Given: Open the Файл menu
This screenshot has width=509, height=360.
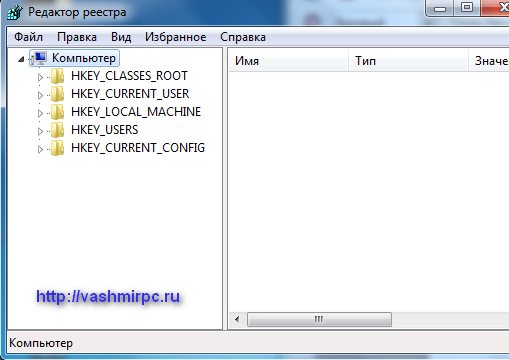Looking at the screenshot, I should pyautogui.click(x=28, y=37).
